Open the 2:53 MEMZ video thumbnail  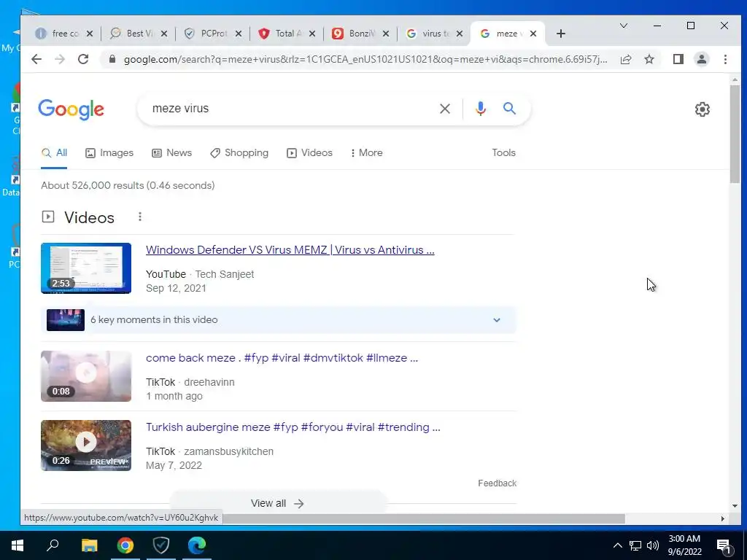[x=86, y=268]
